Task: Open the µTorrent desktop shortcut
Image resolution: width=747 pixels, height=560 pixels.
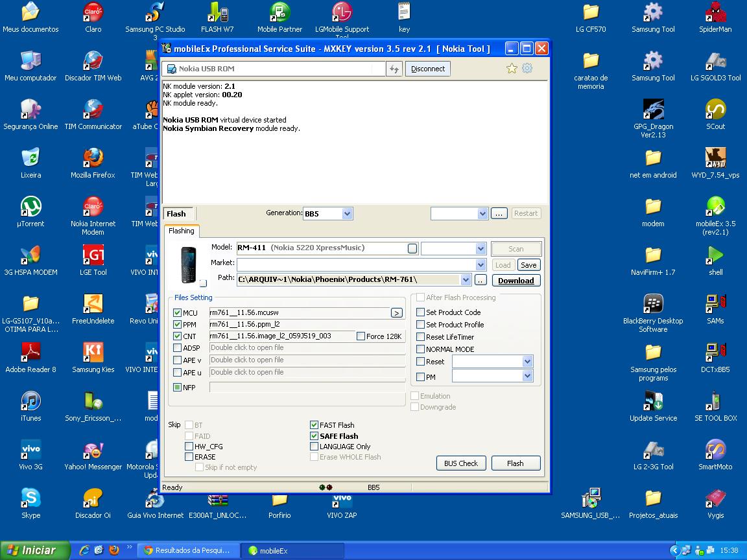Action: (x=30, y=211)
